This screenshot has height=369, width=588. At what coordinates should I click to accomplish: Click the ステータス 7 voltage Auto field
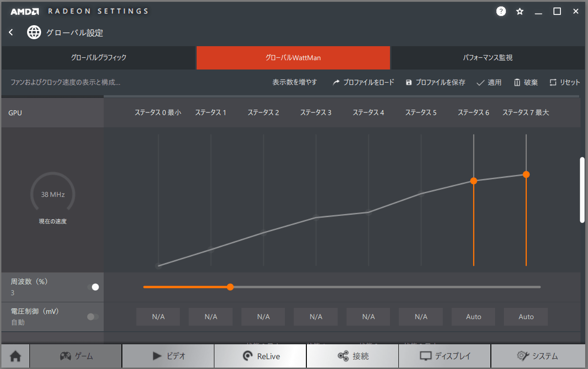pyautogui.click(x=526, y=317)
